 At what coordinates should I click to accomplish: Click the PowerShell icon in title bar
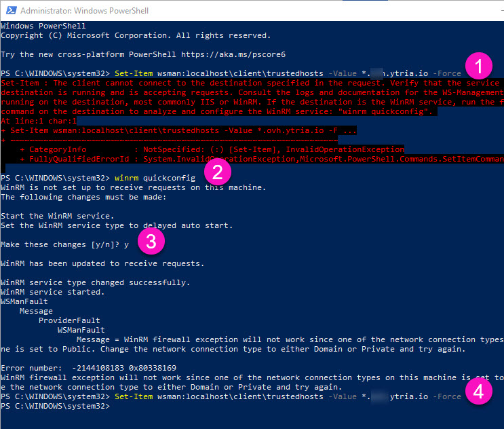point(9,11)
